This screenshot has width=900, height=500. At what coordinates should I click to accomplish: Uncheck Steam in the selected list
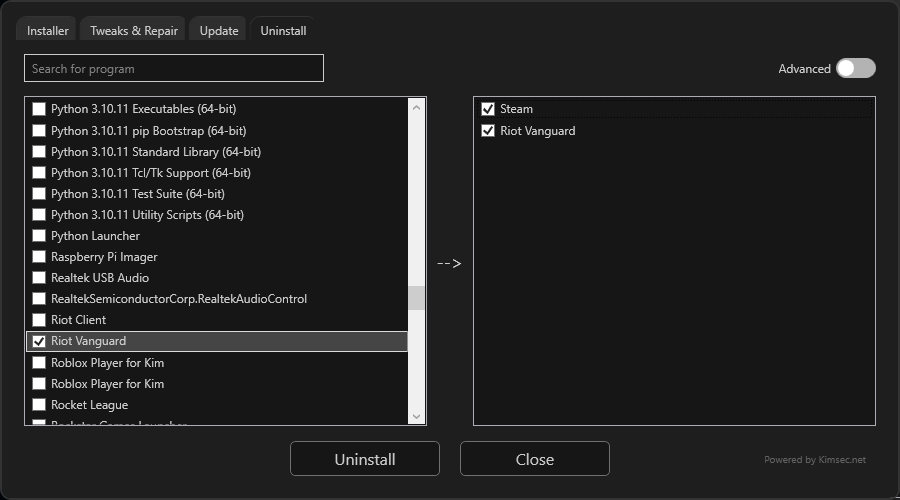pos(488,109)
